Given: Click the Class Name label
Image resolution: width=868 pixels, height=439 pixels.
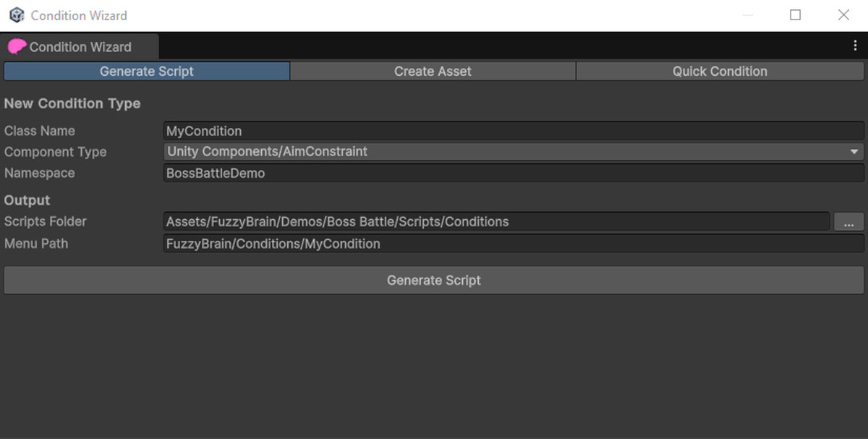Looking at the screenshot, I should [x=40, y=131].
